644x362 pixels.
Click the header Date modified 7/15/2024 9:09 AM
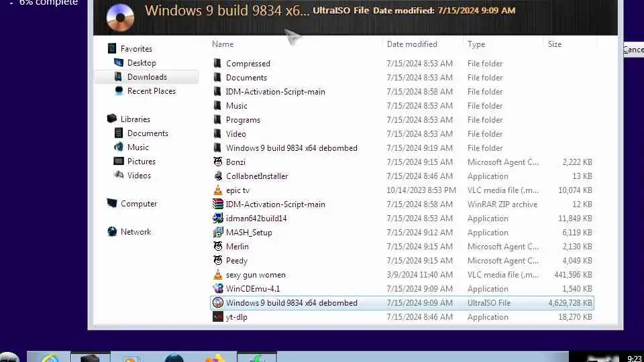[444, 11]
